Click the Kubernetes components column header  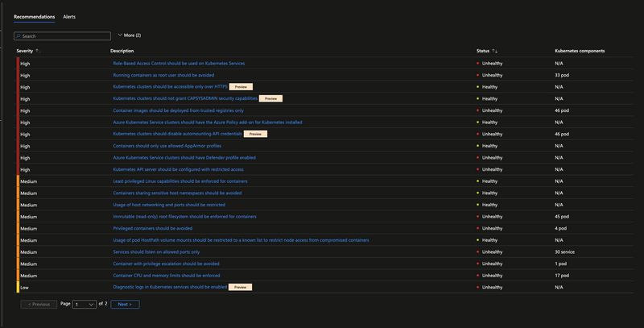point(580,51)
